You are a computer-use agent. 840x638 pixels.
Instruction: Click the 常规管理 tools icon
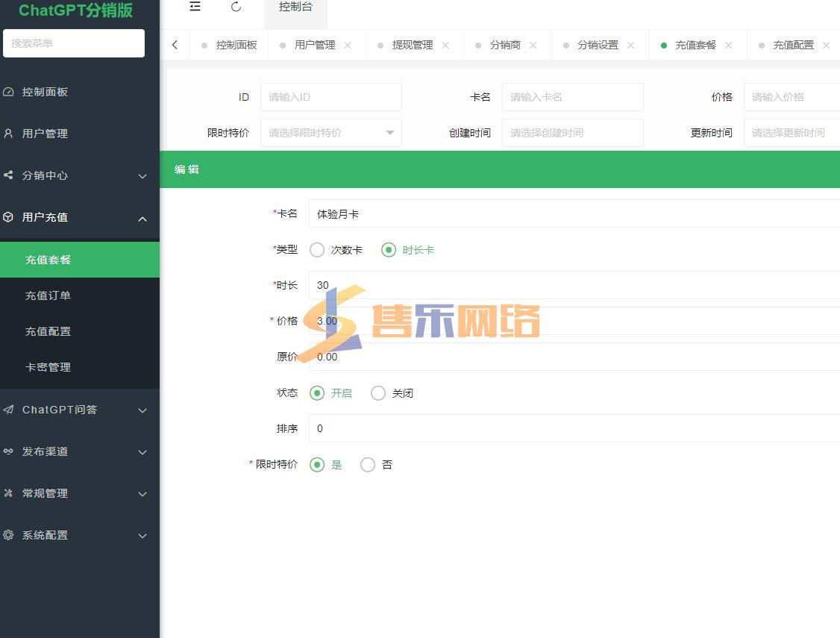click(8, 492)
